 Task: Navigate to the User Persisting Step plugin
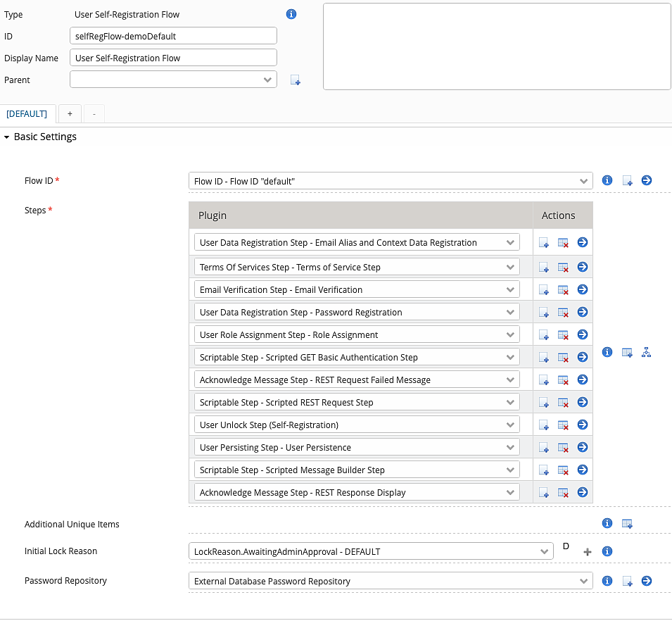click(583, 448)
